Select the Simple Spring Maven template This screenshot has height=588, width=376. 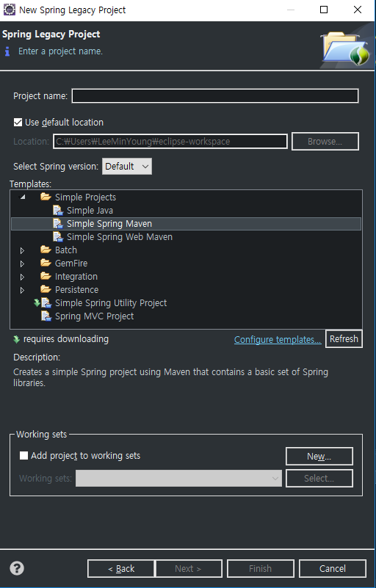(109, 223)
